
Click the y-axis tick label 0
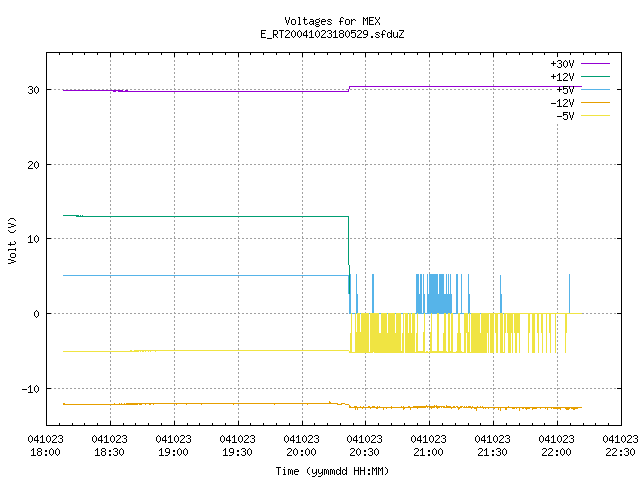pos(37,314)
